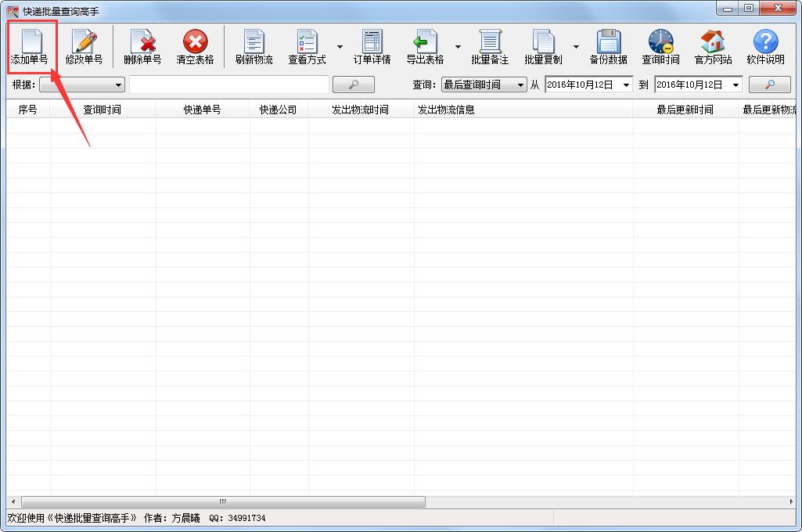This screenshot has width=802, height=532.
Task: Export the table via 导出表格 icon
Action: (x=426, y=45)
